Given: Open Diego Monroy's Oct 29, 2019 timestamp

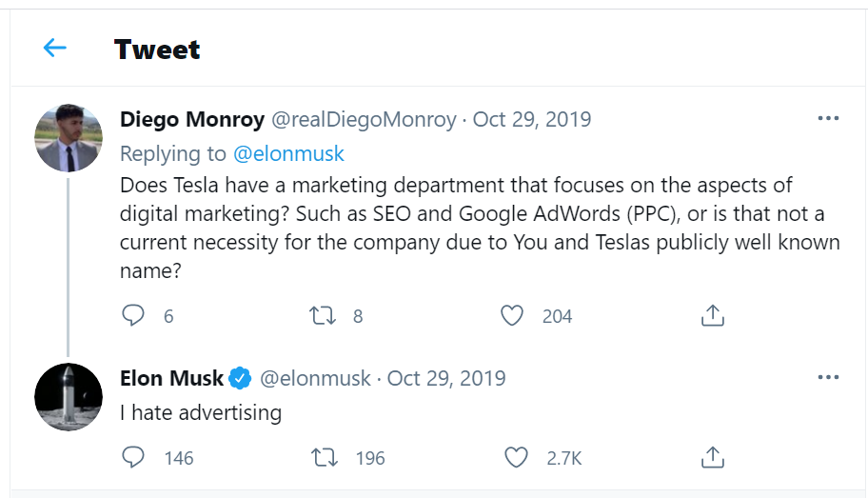Looking at the screenshot, I should pos(532,119).
